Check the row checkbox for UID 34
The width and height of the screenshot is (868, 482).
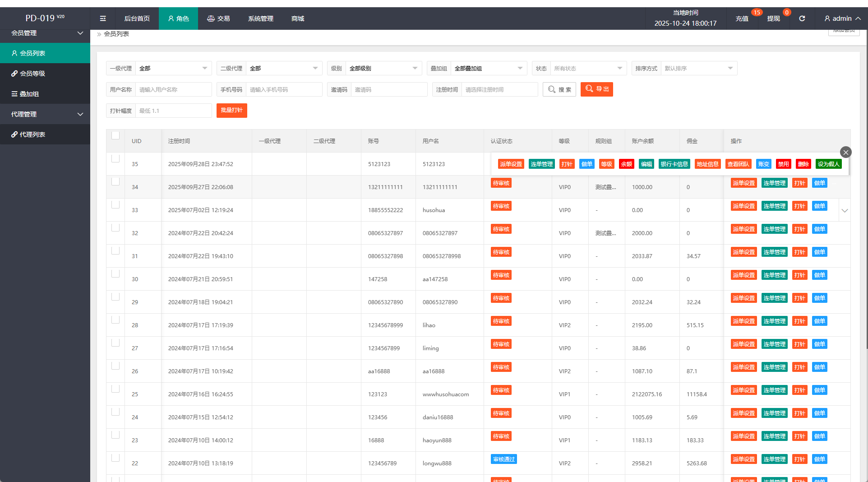click(x=115, y=181)
